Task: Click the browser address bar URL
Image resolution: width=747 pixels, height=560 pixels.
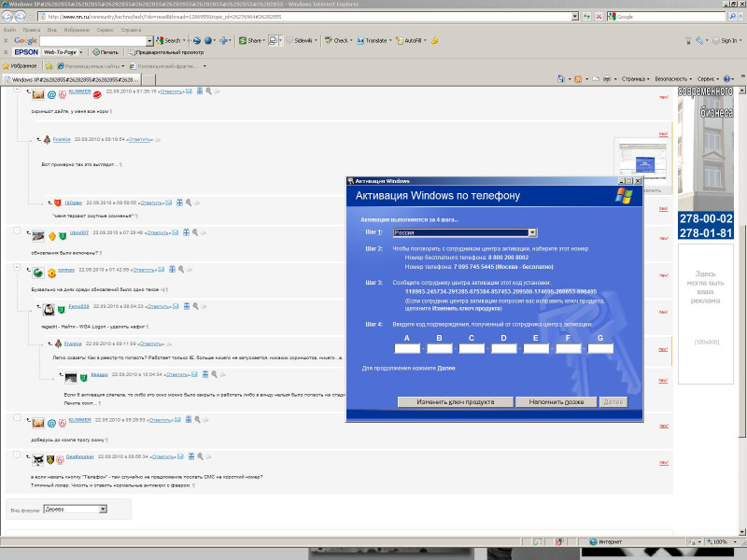Action: [x=305, y=16]
